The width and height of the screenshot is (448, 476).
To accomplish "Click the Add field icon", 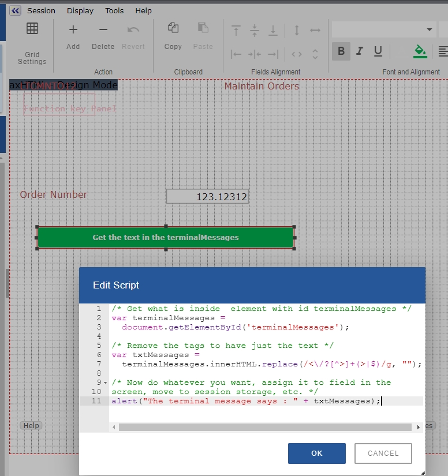I will (73, 29).
